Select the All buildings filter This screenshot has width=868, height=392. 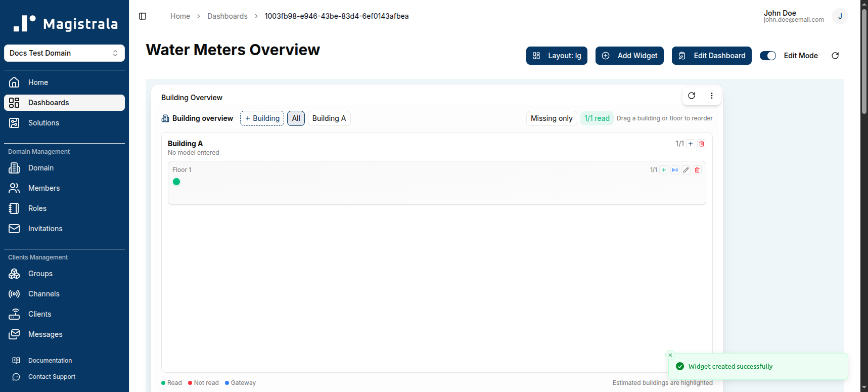pyautogui.click(x=296, y=118)
